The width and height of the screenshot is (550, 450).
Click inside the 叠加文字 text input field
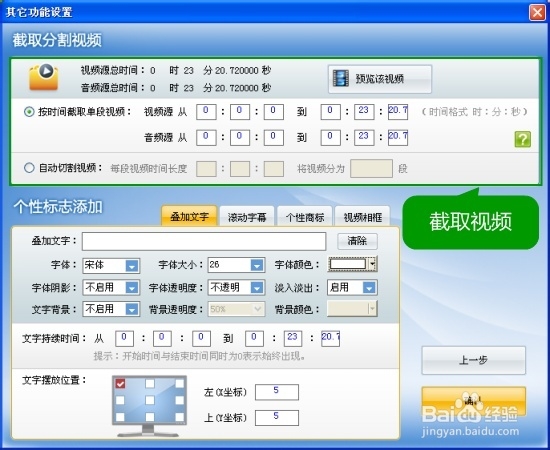tap(204, 241)
